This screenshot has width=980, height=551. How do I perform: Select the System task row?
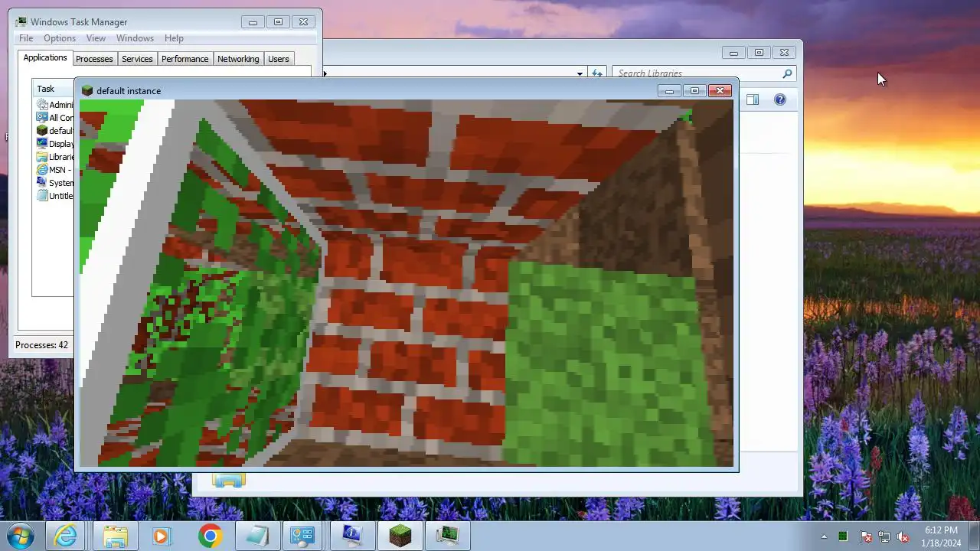pos(55,183)
